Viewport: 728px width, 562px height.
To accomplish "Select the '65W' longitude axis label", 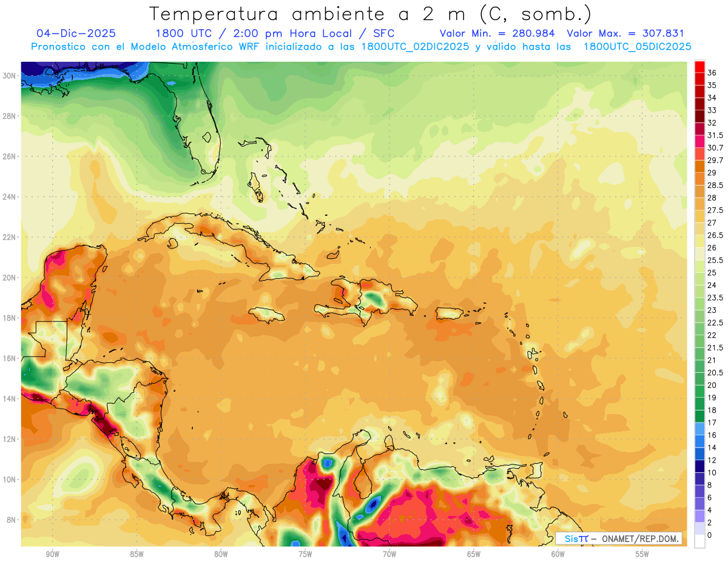I will tap(474, 554).
